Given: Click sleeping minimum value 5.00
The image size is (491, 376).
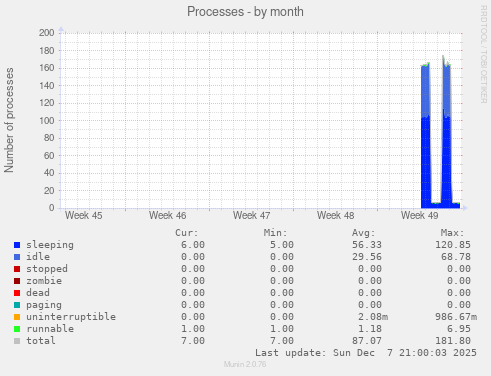Looking at the screenshot, I should coord(282,245).
